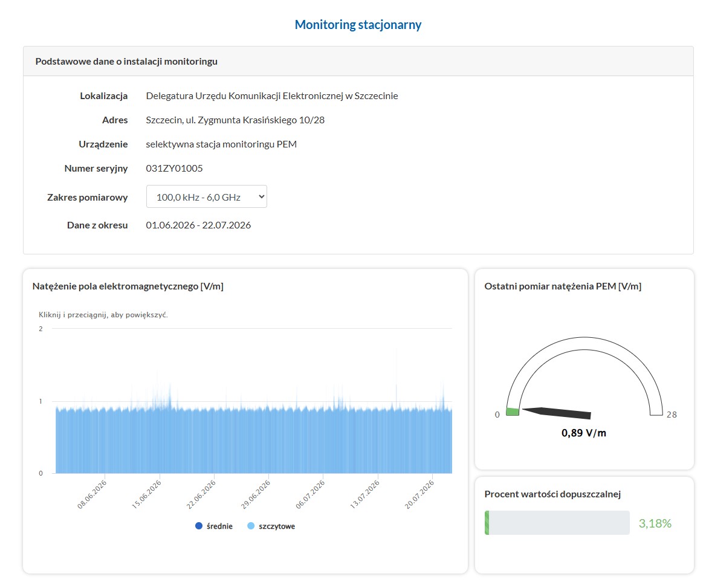Toggle the średnie series legend
The width and height of the screenshot is (709, 588).
pos(214,526)
